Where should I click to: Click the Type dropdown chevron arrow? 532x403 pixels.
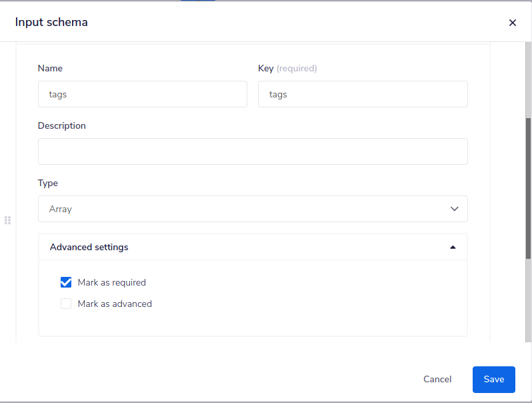pyautogui.click(x=454, y=209)
